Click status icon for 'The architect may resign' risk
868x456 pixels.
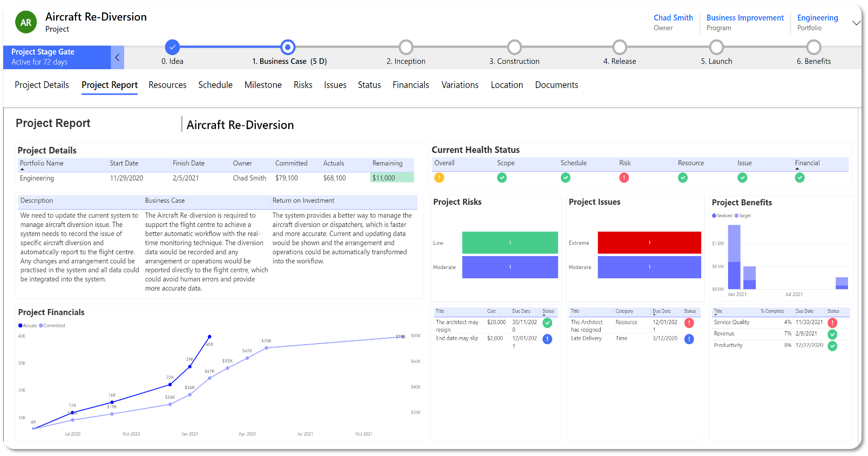click(x=547, y=323)
